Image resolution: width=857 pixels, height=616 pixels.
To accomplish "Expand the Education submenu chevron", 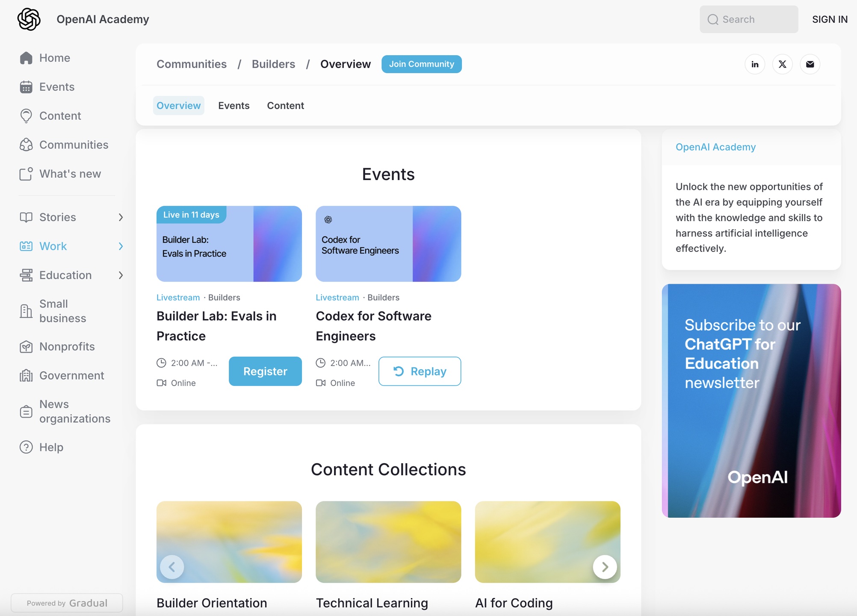I will [121, 275].
